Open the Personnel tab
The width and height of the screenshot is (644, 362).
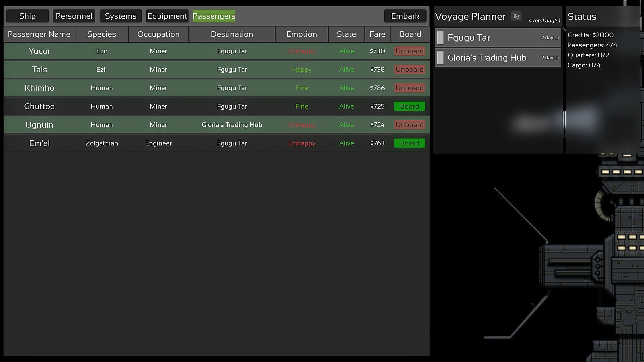tap(74, 16)
